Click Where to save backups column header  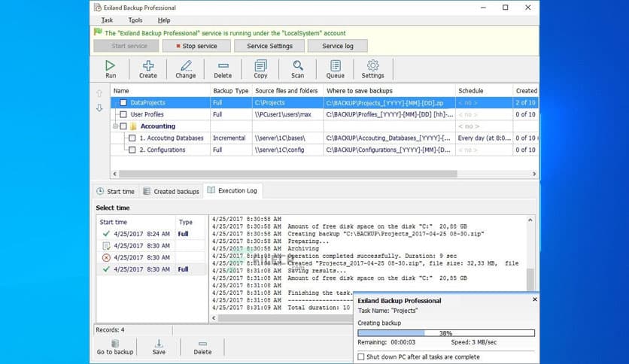pyautogui.click(x=389, y=91)
